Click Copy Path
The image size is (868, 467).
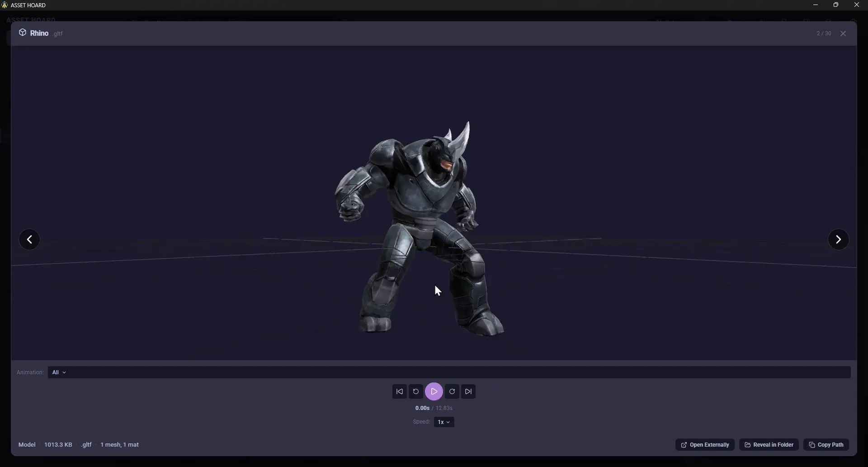point(826,445)
